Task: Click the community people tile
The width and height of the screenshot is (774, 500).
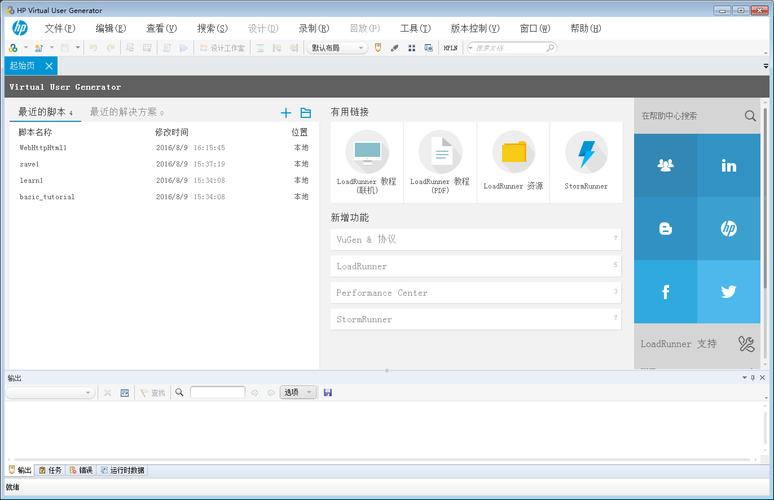Action: 665,165
